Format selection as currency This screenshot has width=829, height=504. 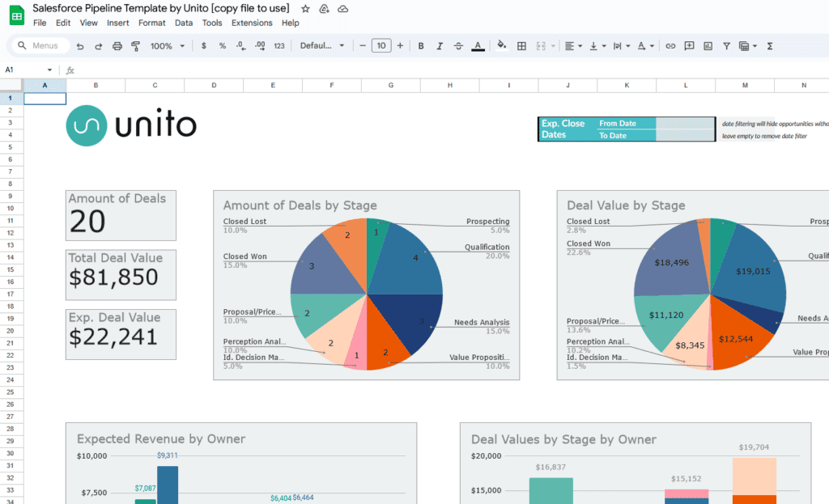pyautogui.click(x=203, y=45)
